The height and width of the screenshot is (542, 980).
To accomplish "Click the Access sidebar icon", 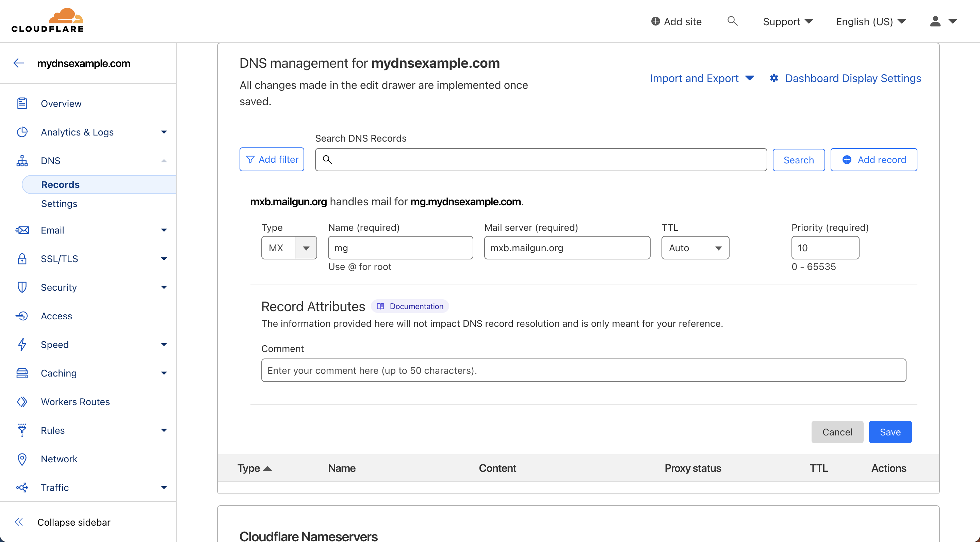I will click(22, 316).
